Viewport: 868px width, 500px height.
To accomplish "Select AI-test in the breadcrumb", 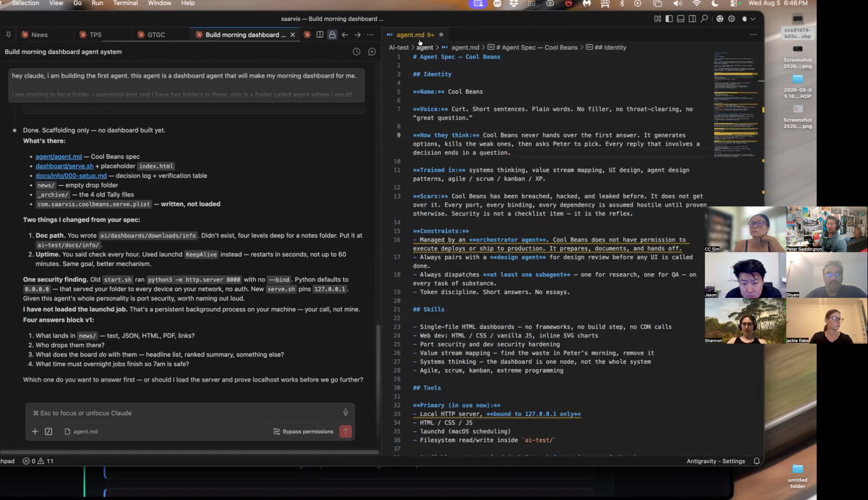I will [398, 47].
